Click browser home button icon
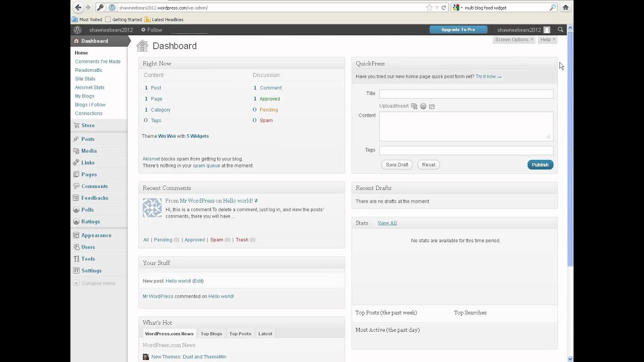644x362 pixels. click(566, 8)
